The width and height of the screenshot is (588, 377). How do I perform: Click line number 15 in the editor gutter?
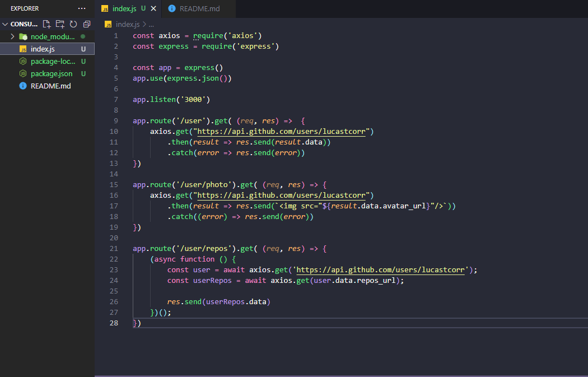tap(114, 184)
